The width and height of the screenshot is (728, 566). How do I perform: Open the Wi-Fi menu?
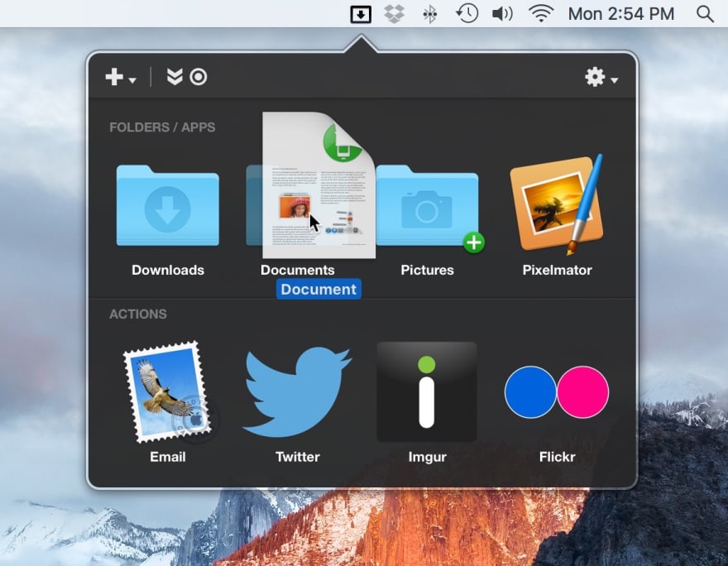tap(541, 13)
